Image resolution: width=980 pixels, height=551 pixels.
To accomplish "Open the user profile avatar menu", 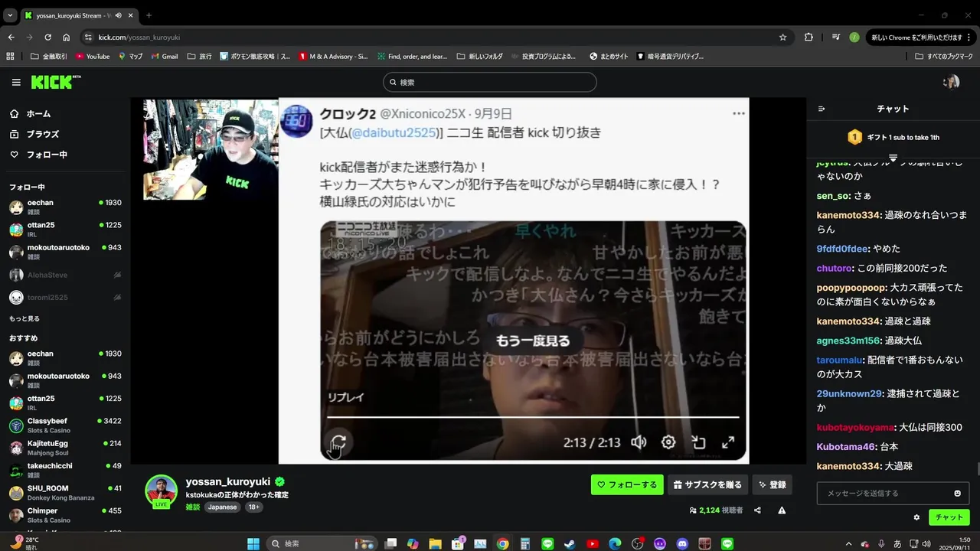I will [951, 82].
